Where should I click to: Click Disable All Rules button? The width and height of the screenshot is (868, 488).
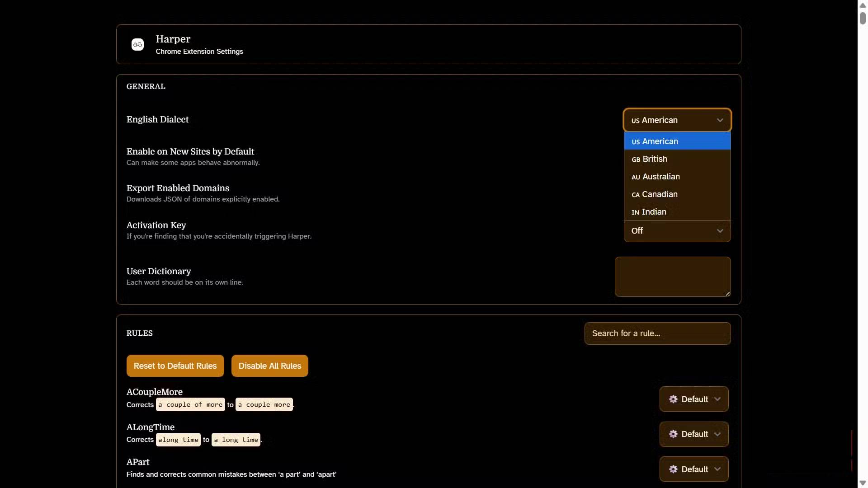[269, 366]
